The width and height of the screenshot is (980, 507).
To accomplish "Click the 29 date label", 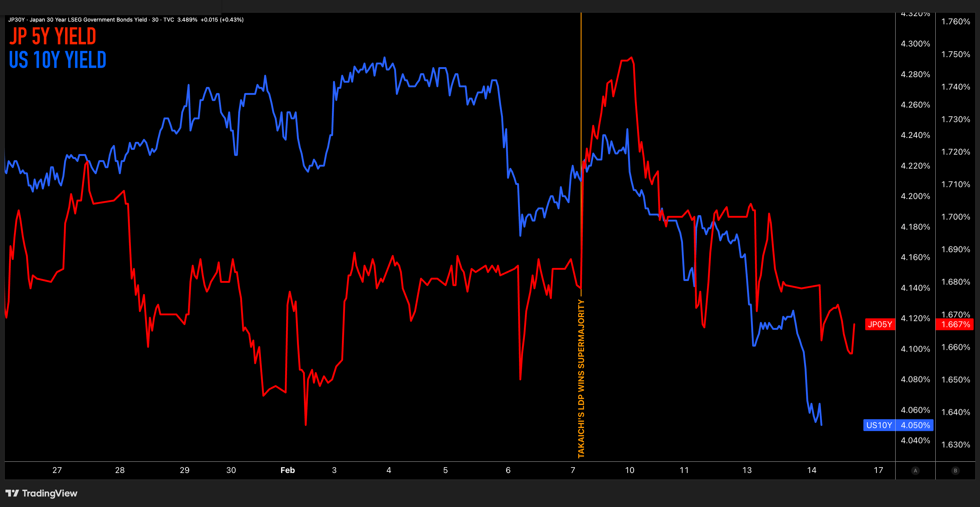I will (x=185, y=470).
